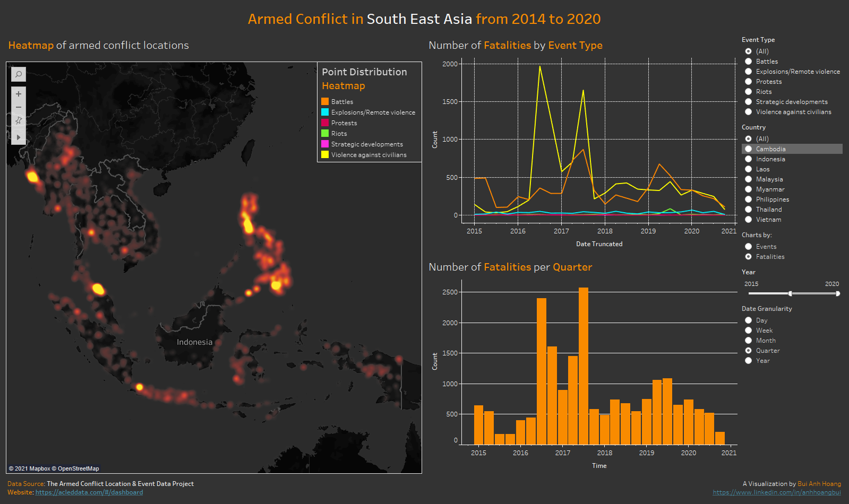Expand the map tools arrow
Image resolution: width=849 pixels, height=504 pixels.
click(19, 137)
